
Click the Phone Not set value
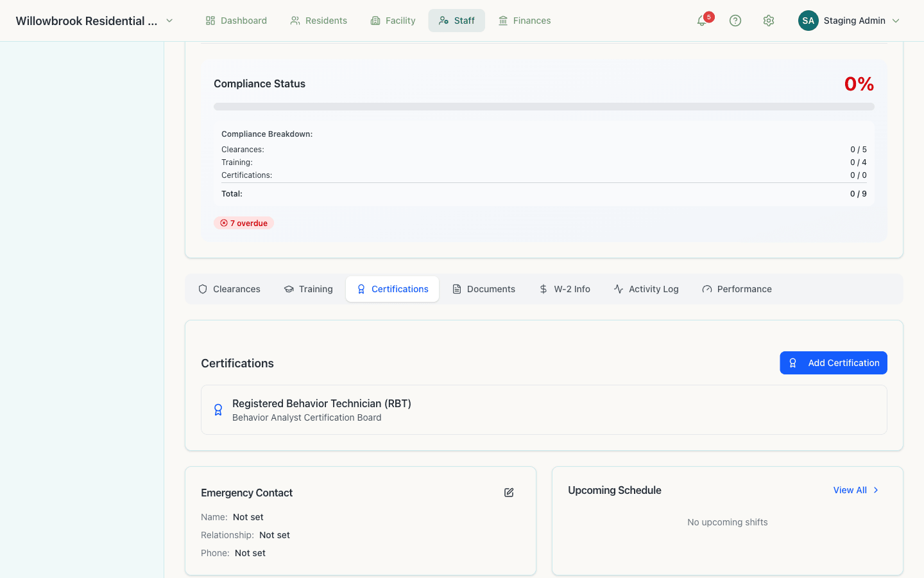(x=250, y=553)
